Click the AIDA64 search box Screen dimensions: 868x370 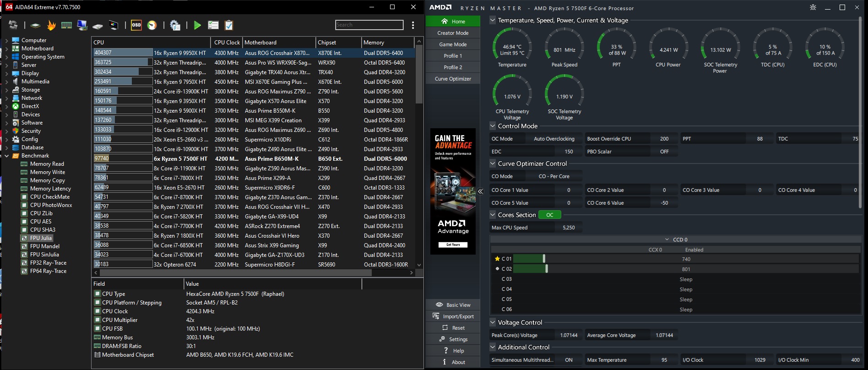tap(369, 25)
